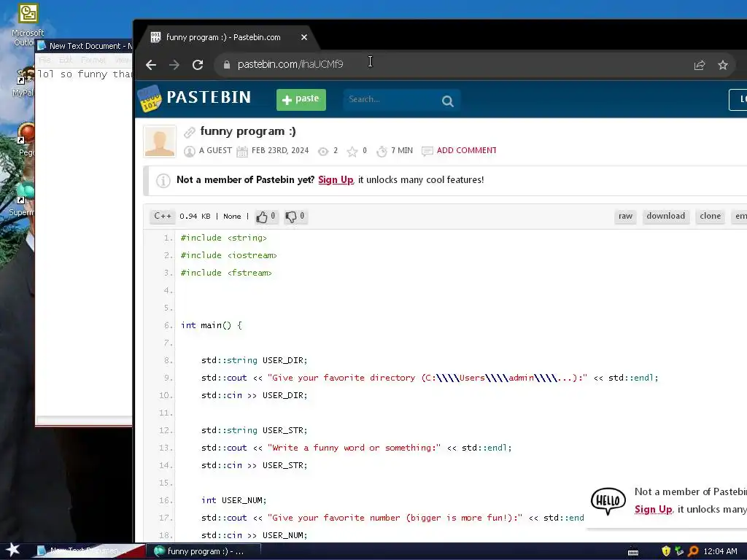Open Microsoft Outlook desktop icon
This screenshot has width=747, height=560.
(x=28, y=25)
